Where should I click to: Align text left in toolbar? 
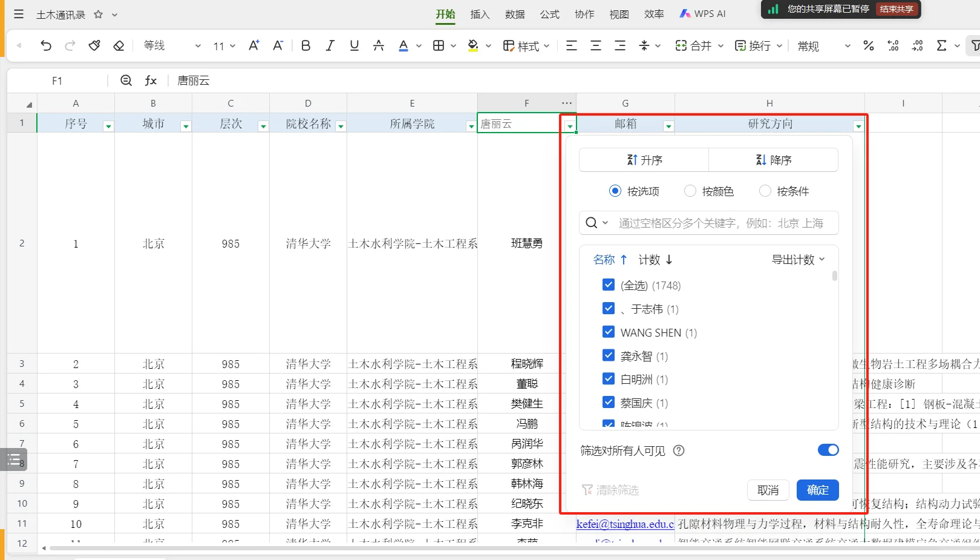click(572, 45)
